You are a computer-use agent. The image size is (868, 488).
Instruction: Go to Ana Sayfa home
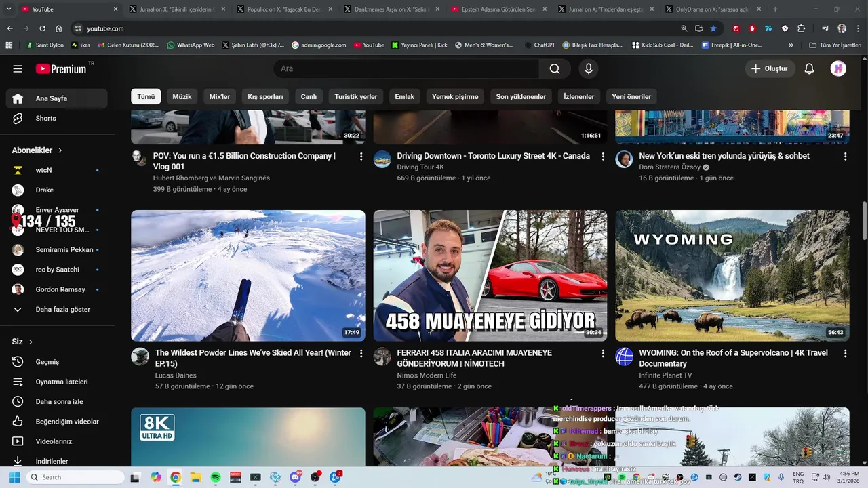point(57,98)
